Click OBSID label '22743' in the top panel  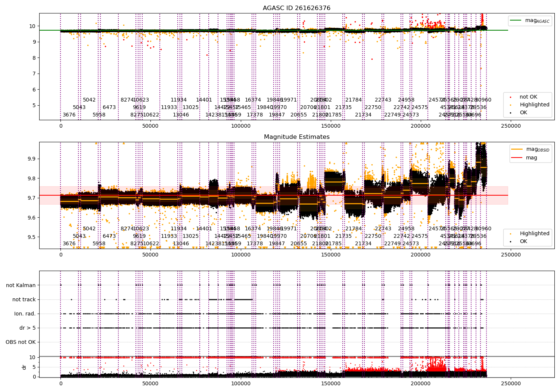click(x=383, y=100)
